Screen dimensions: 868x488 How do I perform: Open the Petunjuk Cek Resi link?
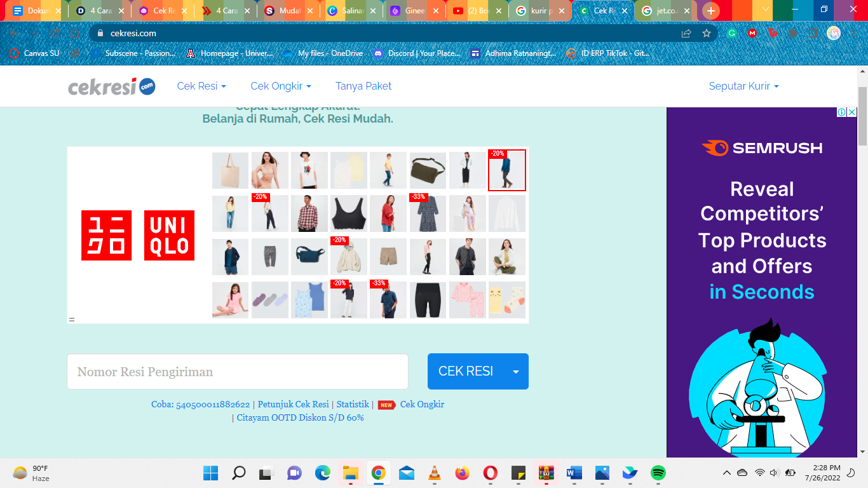point(294,404)
